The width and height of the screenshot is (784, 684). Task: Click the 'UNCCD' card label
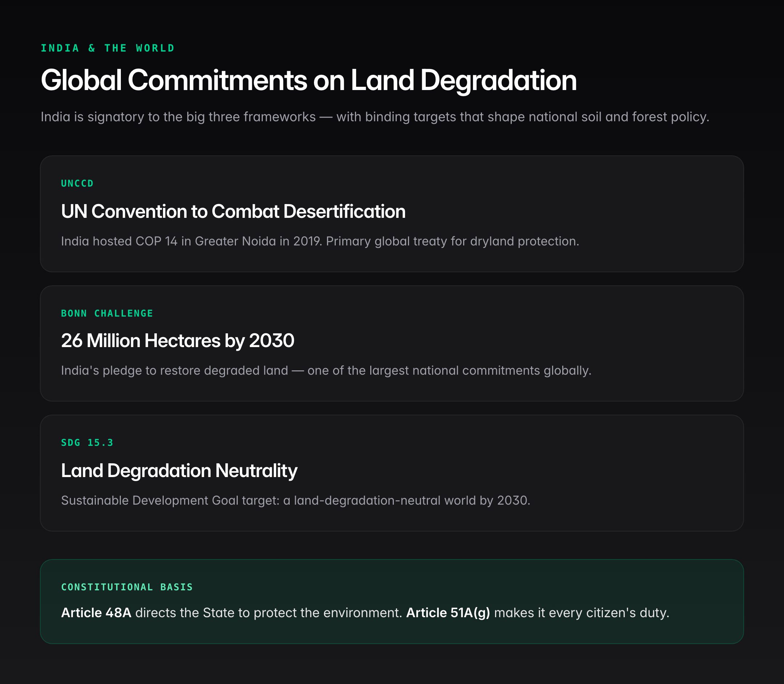pyautogui.click(x=77, y=183)
